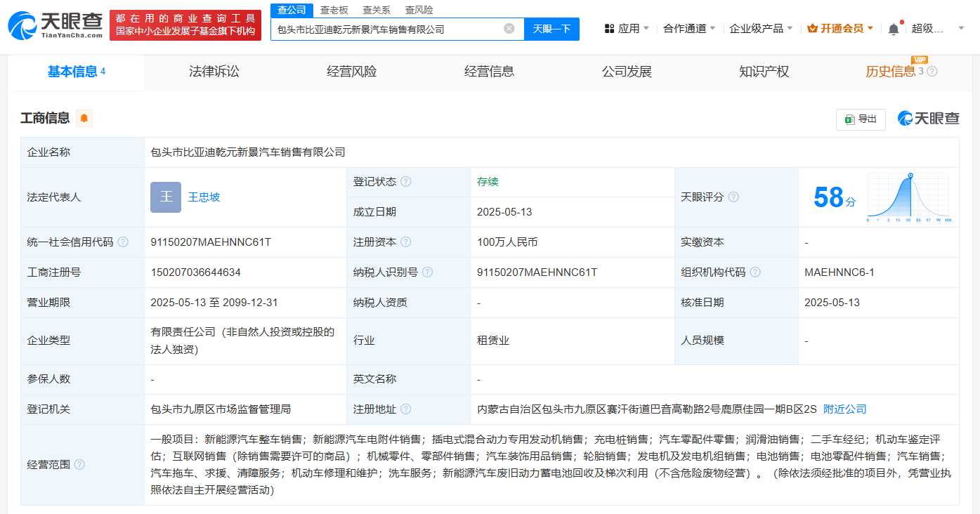Click 包头市九原区市场监督管理局 registration authority
The image size is (980, 514).
pos(221,409)
